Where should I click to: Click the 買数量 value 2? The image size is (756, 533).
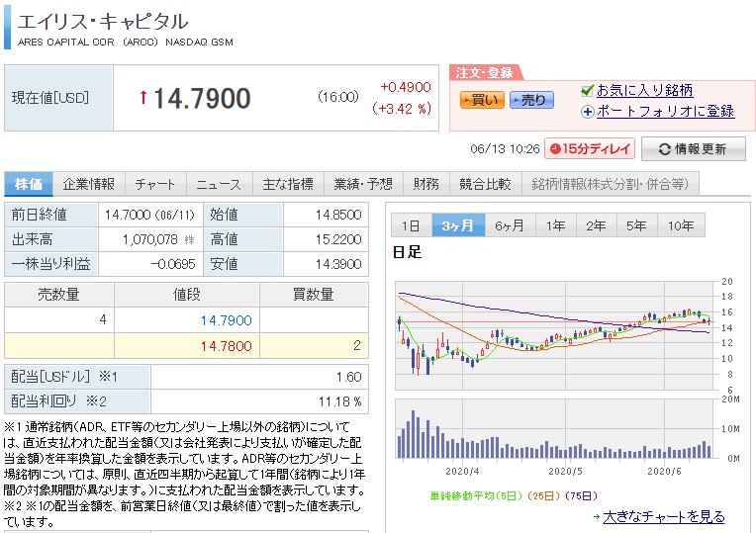click(x=357, y=345)
